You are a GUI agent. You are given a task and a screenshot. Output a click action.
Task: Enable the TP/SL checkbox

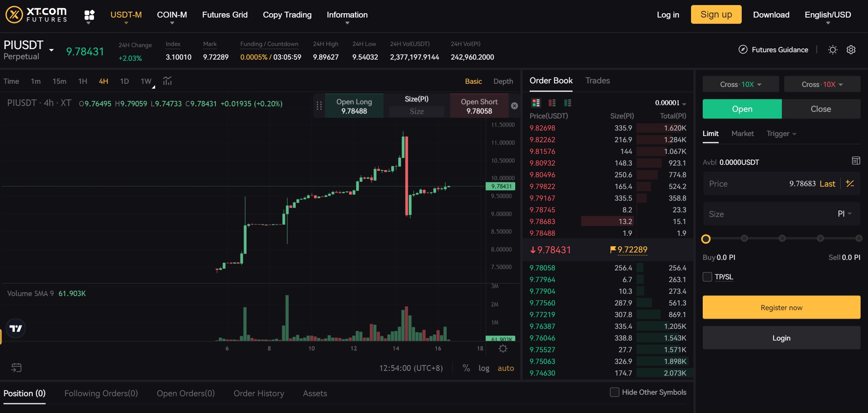pyautogui.click(x=707, y=277)
